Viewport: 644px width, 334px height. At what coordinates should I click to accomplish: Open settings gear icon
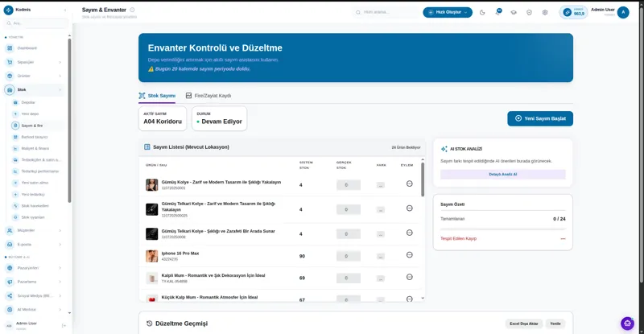tap(545, 12)
